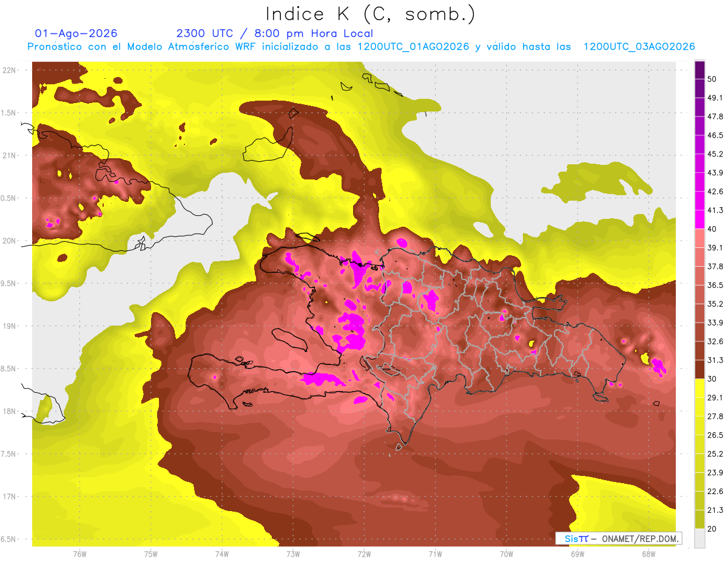This screenshot has height=562, width=728.
Task: Select the date label '01-Ago-2026'
Action: click(x=76, y=33)
